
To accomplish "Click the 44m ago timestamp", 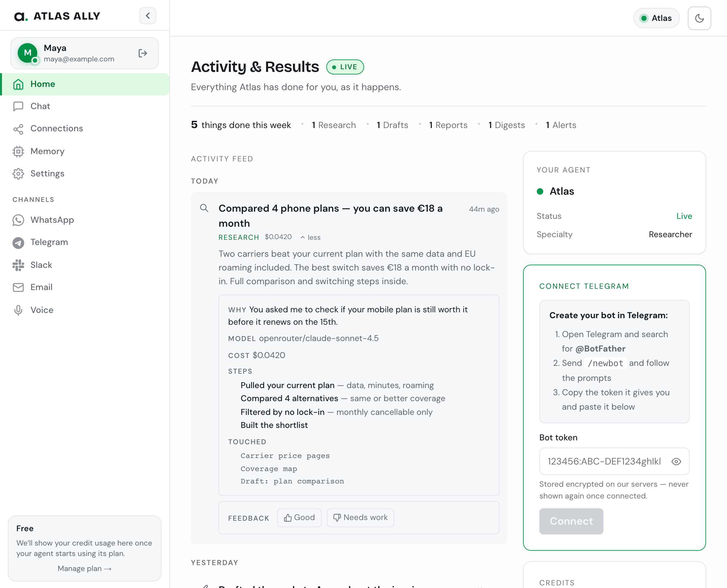I will click(484, 209).
